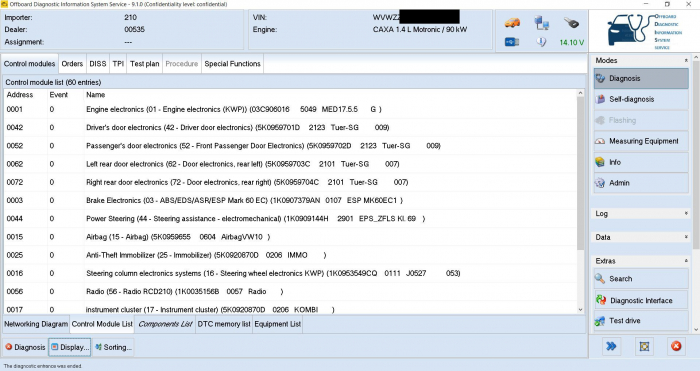Click the 14.10 V battery voltage reading
This screenshot has width=700, height=371.
point(571,42)
